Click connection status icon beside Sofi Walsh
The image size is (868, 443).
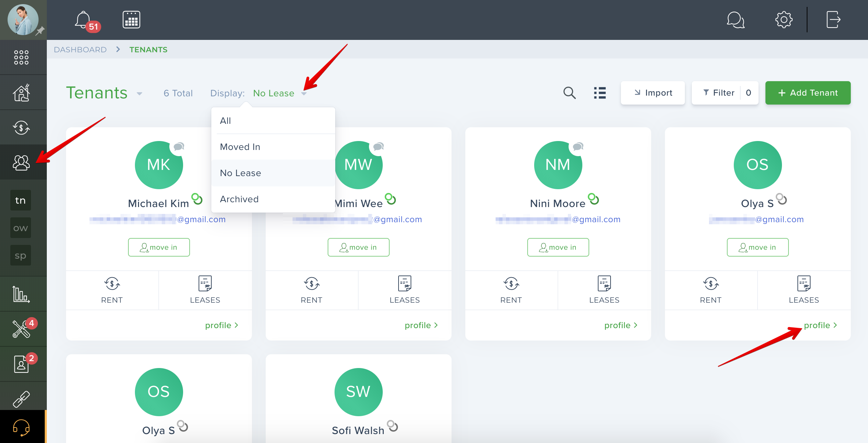pos(392,426)
